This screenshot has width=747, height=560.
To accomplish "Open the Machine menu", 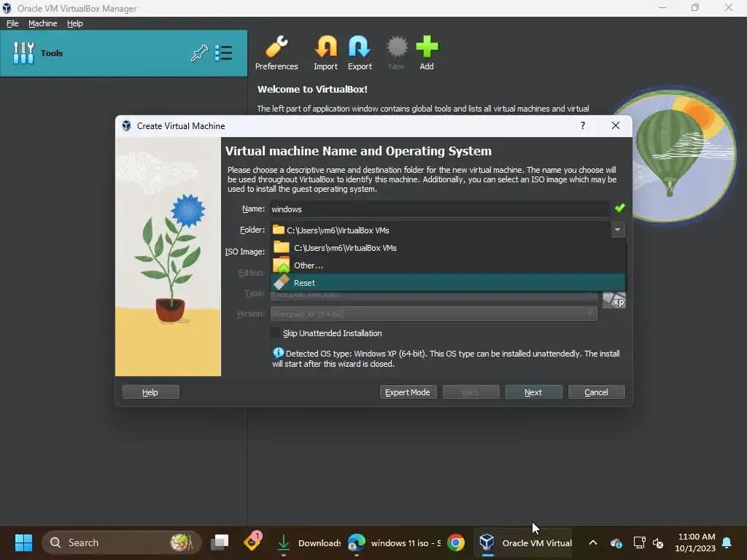I will [x=42, y=23].
